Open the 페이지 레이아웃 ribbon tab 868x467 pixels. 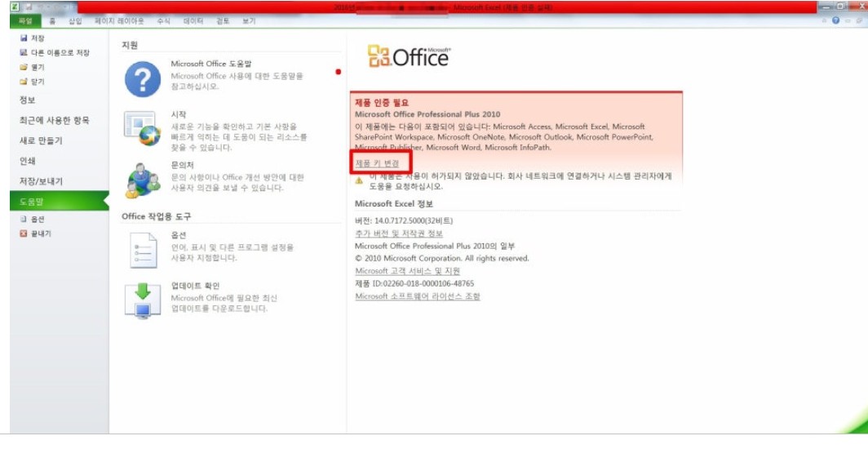click(119, 21)
